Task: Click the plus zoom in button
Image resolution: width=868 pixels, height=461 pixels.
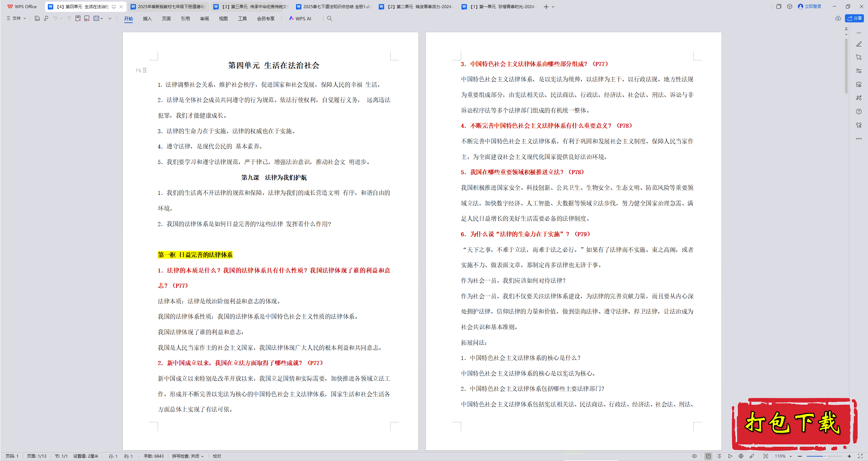Action: point(849,456)
